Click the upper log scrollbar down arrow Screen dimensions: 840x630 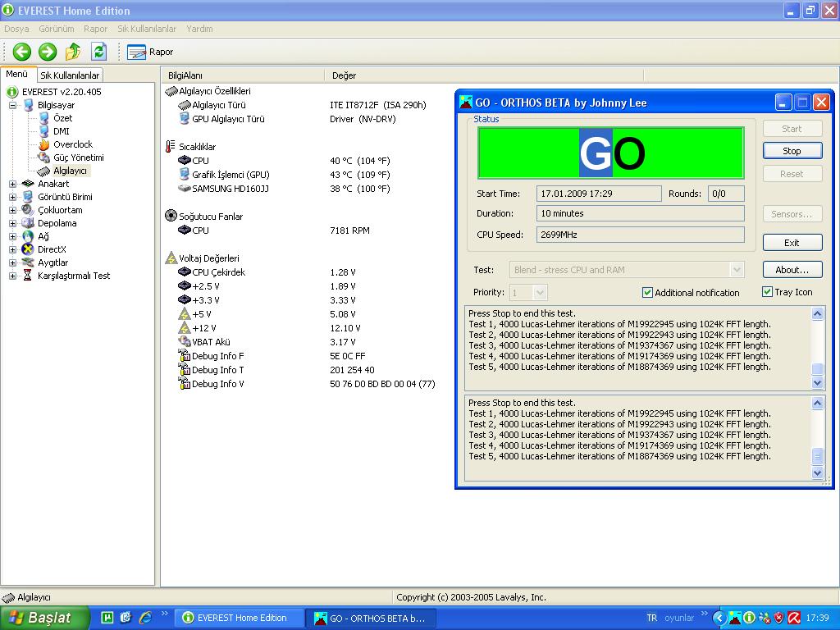[x=817, y=382]
